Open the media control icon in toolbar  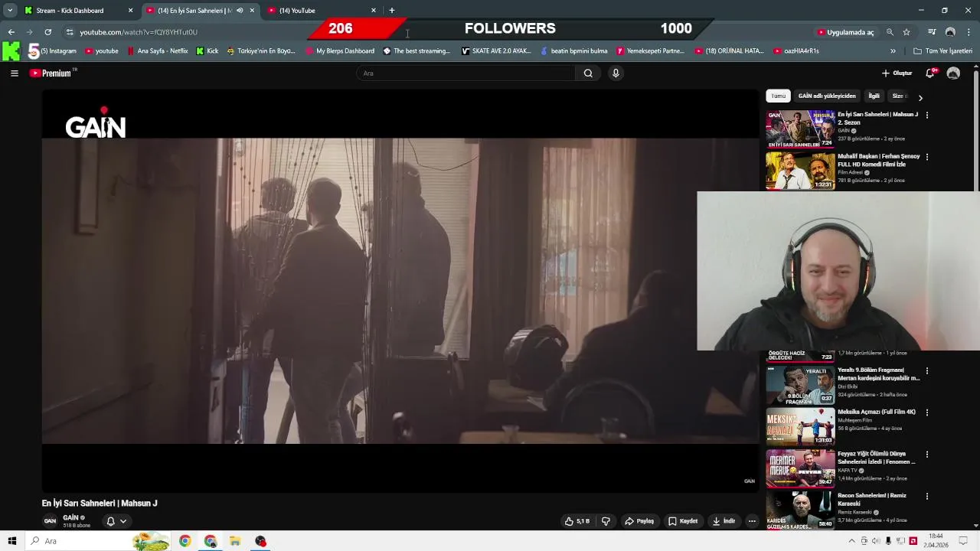(x=932, y=32)
